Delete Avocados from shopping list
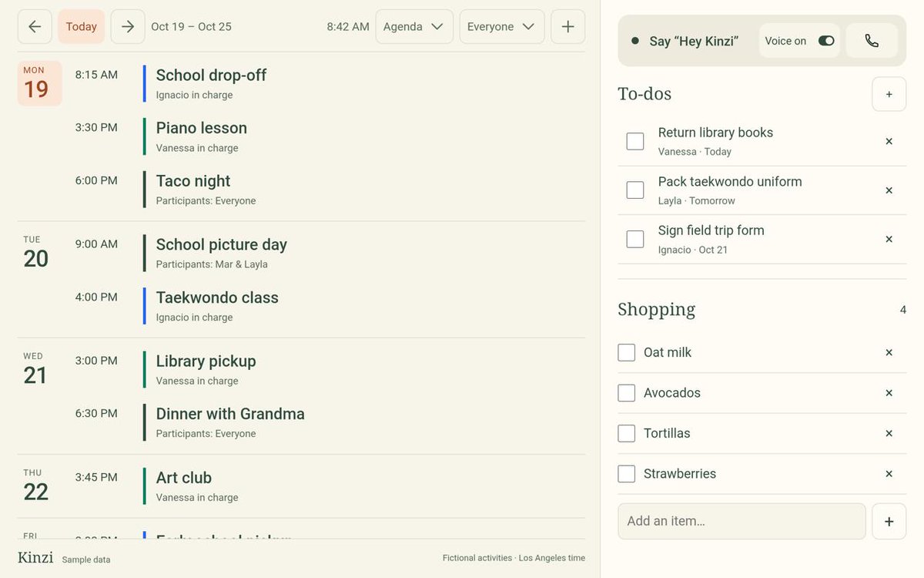Image resolution: width=924 pixels, height=578 pixels. point(889,393)
